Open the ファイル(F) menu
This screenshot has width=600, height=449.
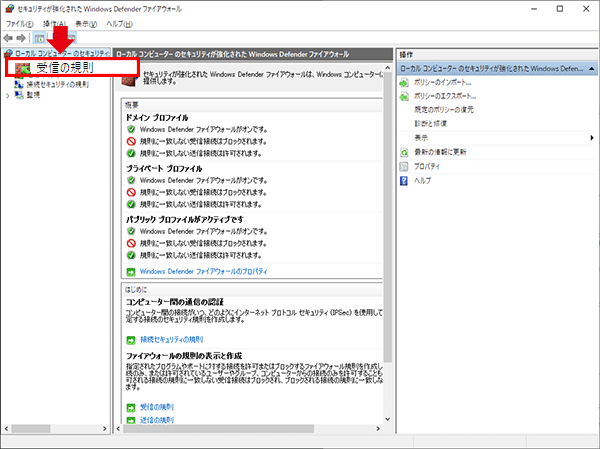(20, 24)
